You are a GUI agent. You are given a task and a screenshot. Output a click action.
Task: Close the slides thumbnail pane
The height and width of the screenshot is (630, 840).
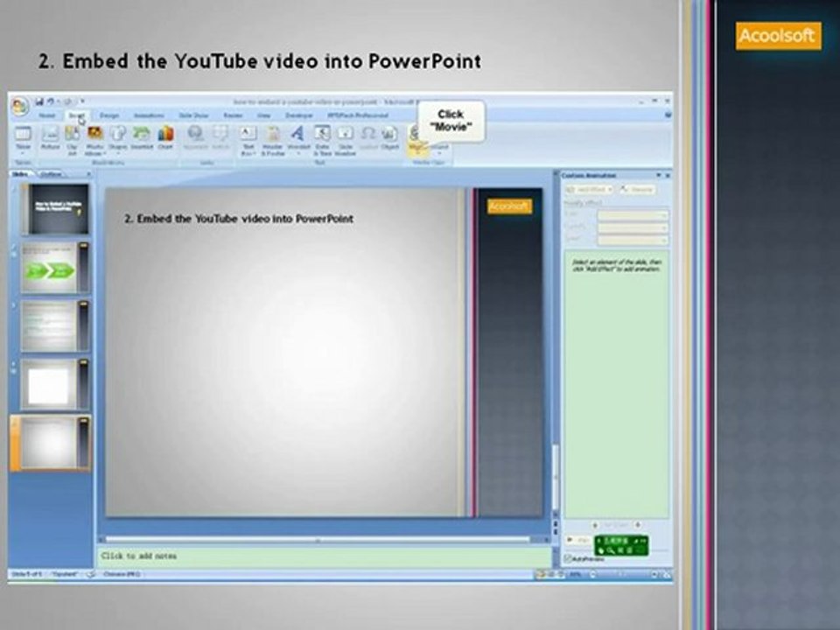coord(88,174)
